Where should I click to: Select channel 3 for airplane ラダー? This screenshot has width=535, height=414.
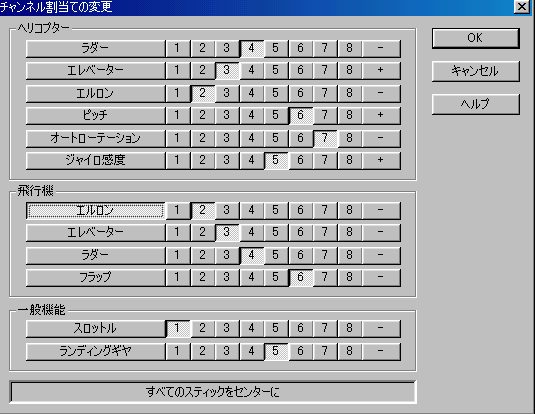coord(227,255)
